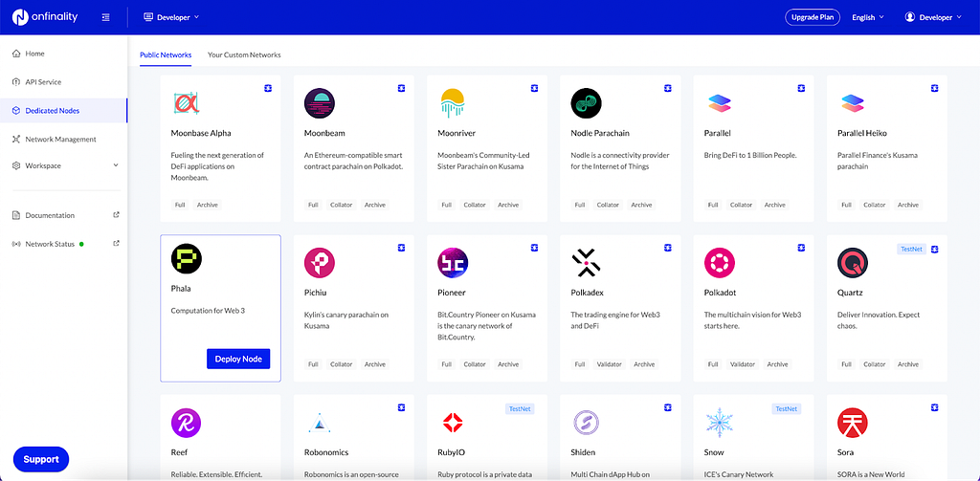Click the Snow snowflake logo

pyautogui.click(x=719, y=423)
